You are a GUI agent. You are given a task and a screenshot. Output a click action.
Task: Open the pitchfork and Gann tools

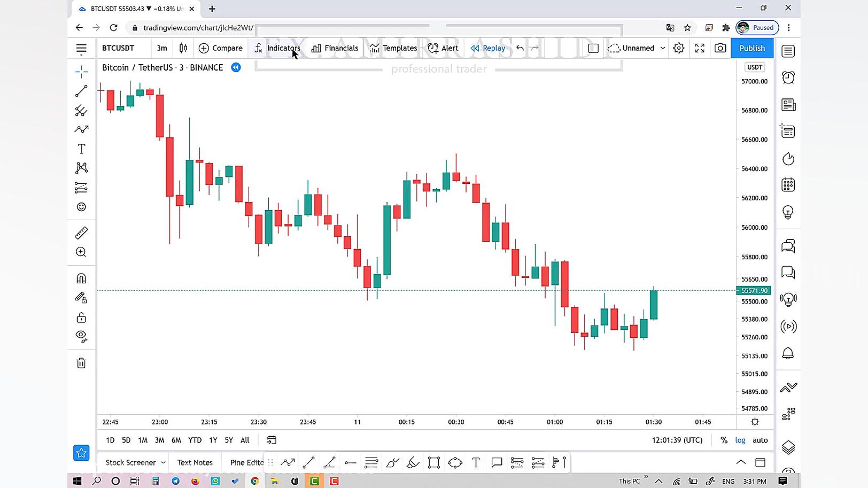point(81,111)
